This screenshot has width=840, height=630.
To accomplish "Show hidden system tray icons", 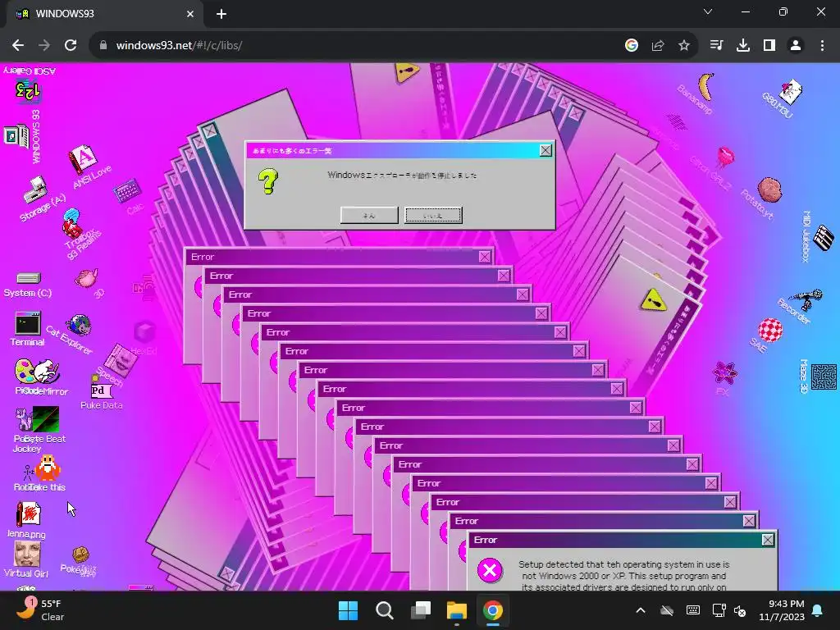I will pos(640,610).
